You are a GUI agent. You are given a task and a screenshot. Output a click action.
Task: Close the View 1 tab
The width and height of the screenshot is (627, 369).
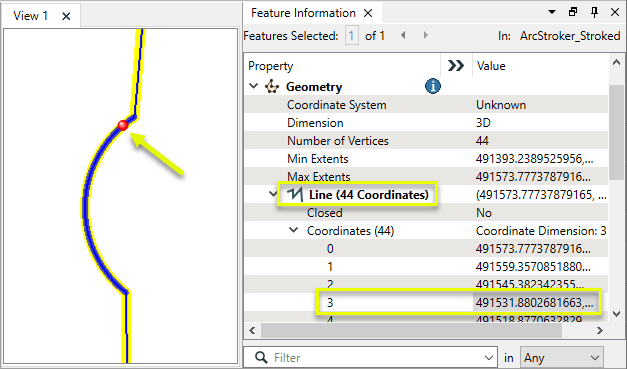[x=66, y=16]
